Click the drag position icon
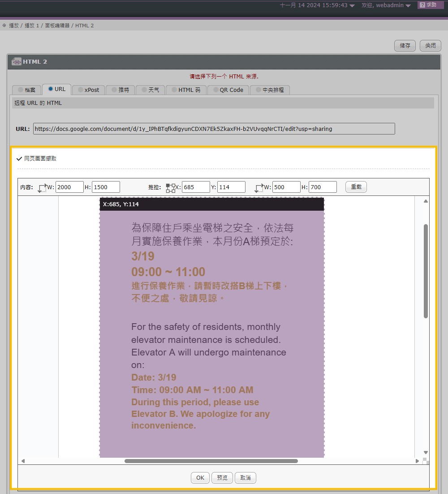 [x=170, y=188]
